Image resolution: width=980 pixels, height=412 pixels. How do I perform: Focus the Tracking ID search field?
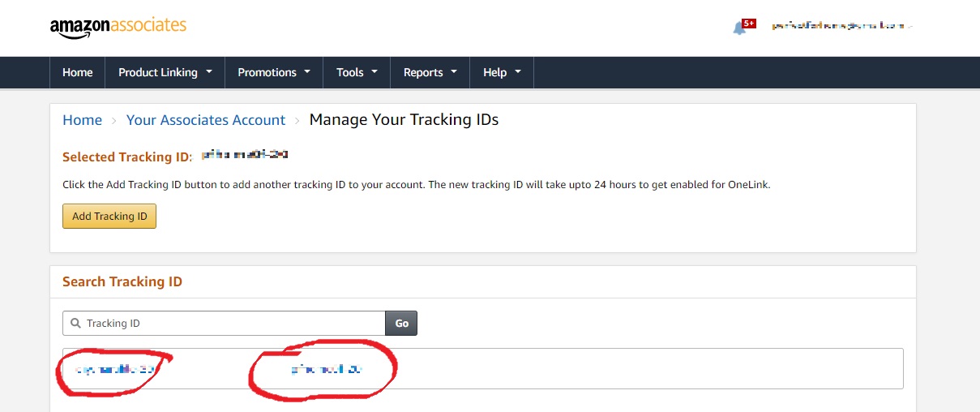click(x=224, y=323)
